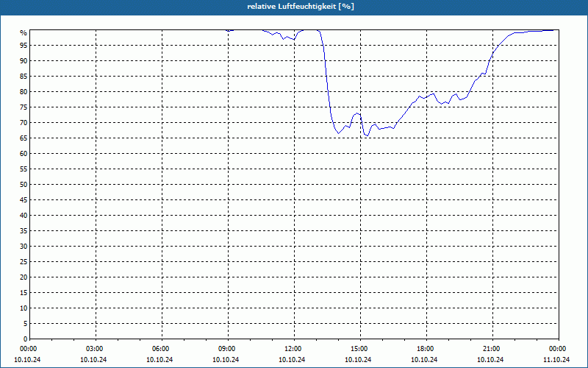Select the time label '18:00'

pyautogui.click(x=426, y=349)
